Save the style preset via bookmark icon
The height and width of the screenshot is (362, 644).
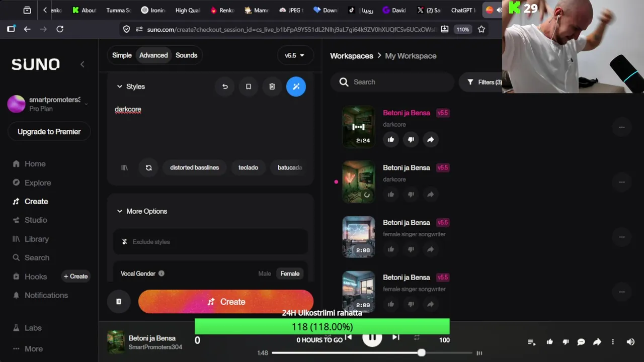tap(249, 86)
